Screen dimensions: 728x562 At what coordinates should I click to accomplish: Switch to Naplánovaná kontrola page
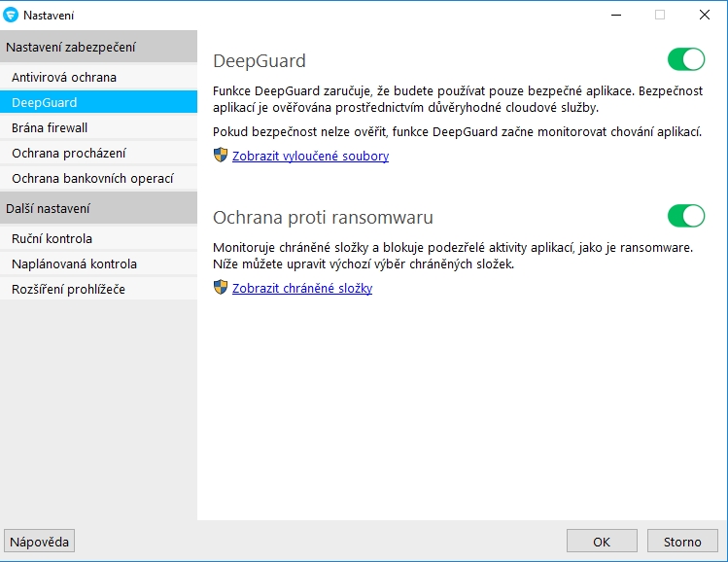[x=98, y=263]
